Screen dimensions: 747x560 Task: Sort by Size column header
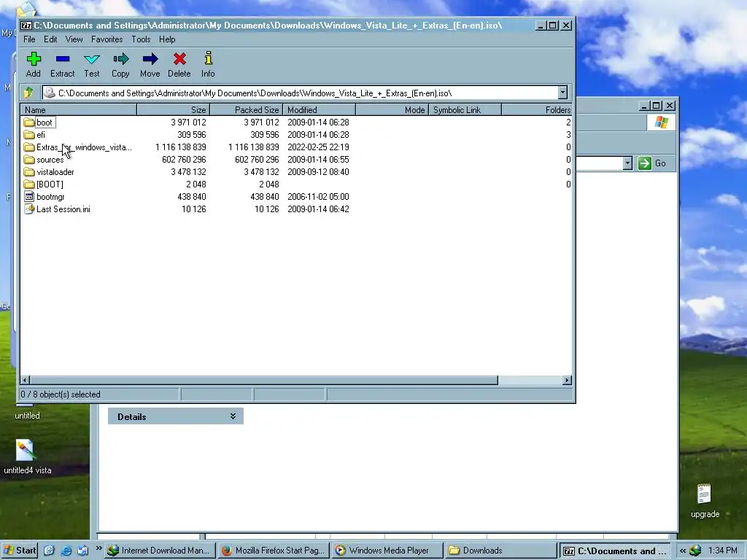[x=174, y=109]
